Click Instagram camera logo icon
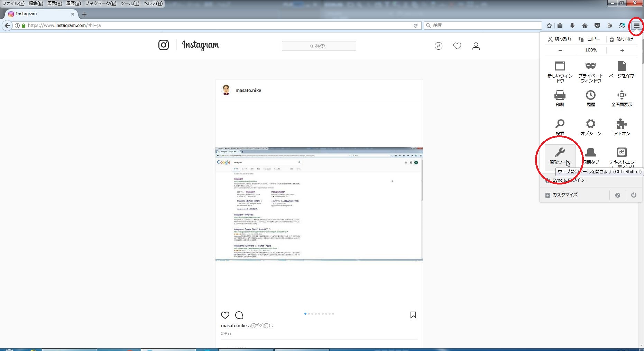Screen dimensions: 644x351 [x=164, y=45]
